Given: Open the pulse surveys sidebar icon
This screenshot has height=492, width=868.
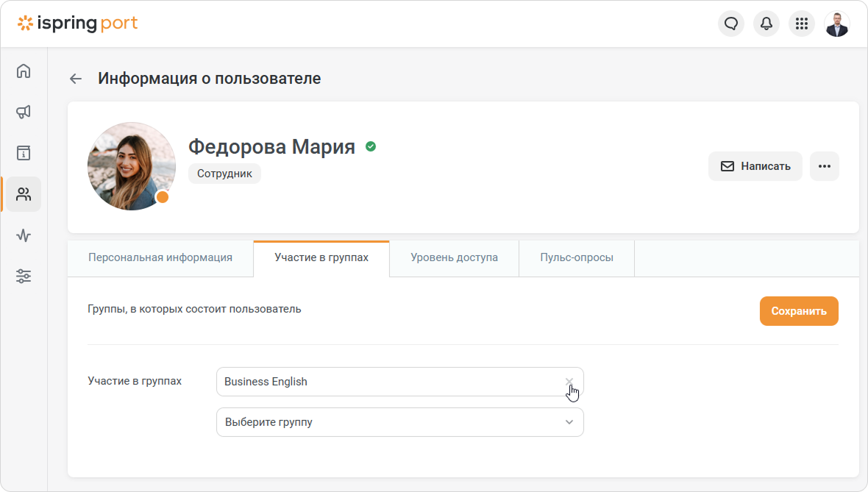Looking at the screenshot, I should point(24,235).
